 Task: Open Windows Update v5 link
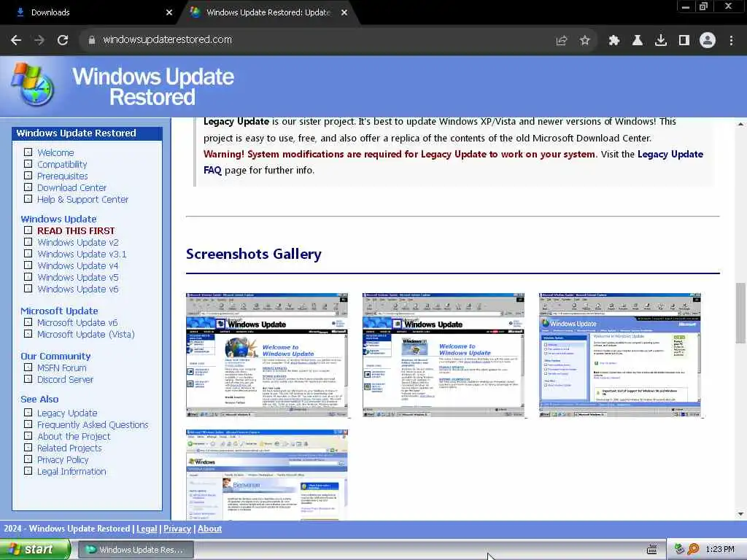point(78,278)
